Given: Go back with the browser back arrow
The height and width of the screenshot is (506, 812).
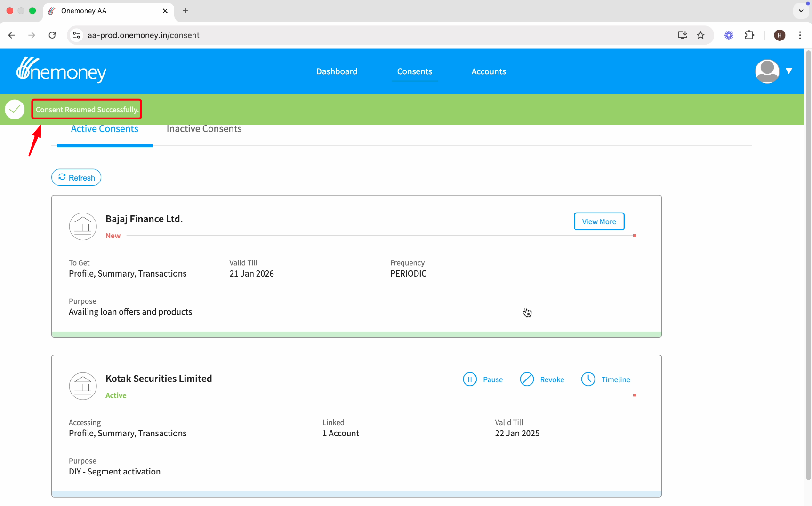Looking at the screenshot, I should pyautogui.click(x=12, y=35).
